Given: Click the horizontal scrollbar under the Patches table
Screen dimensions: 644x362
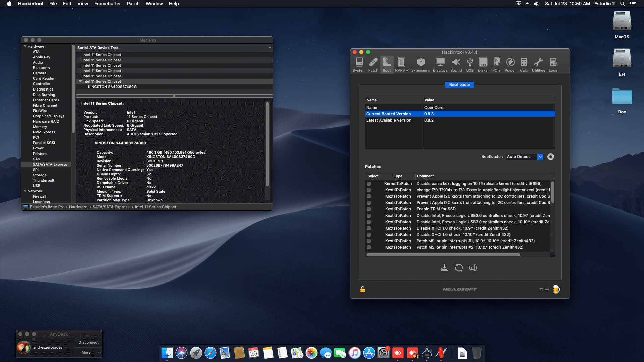Looking at the screenshot, I should tap(443, 255).
